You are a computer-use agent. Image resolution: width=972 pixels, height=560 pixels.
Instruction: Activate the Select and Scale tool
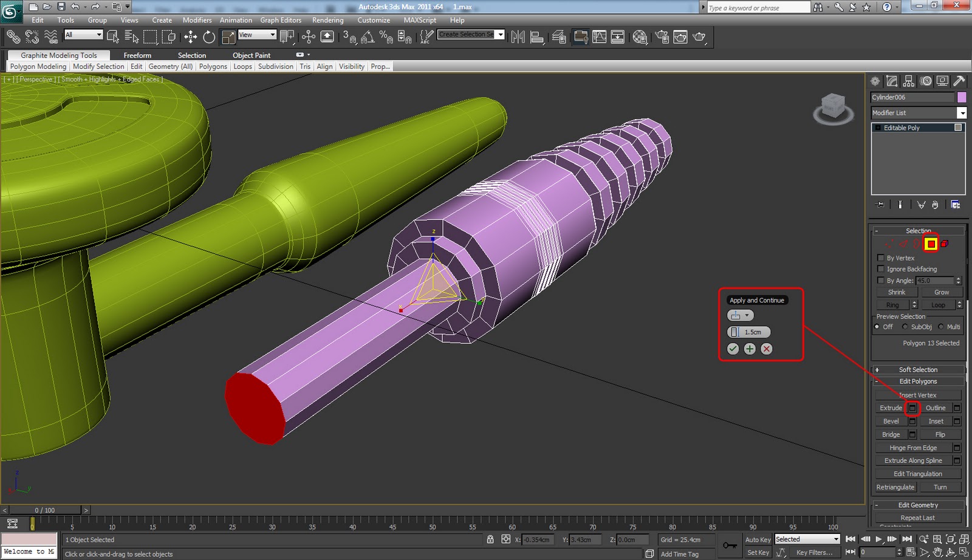(228, 37)
